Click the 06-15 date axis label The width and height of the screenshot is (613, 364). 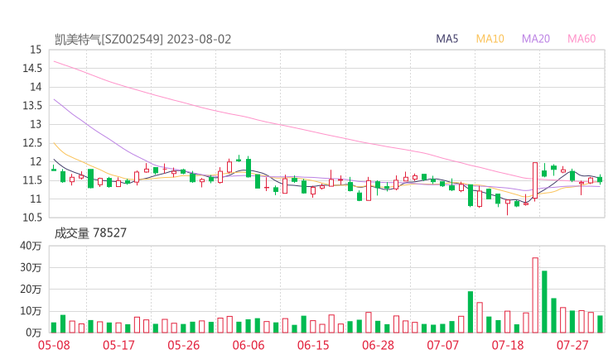click(x=313, y=345)
